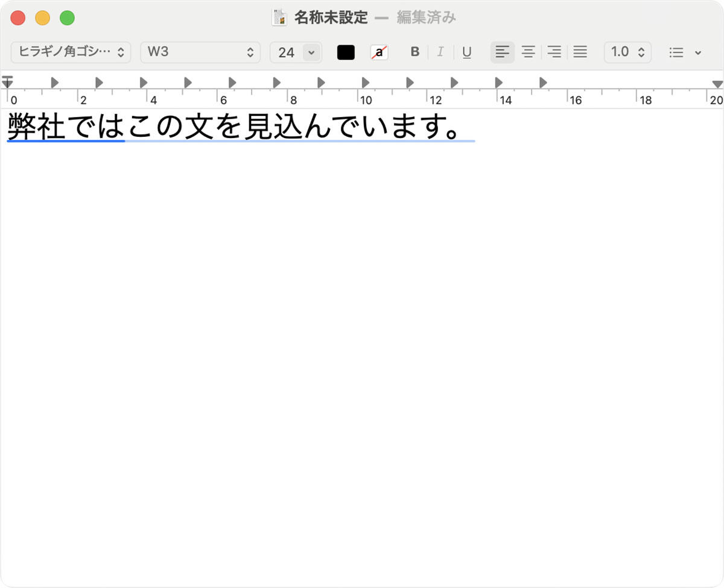Zoom the window with green button
Image resolution: width=724 pixels, height=588 pixels.
[x=67, y=18]
